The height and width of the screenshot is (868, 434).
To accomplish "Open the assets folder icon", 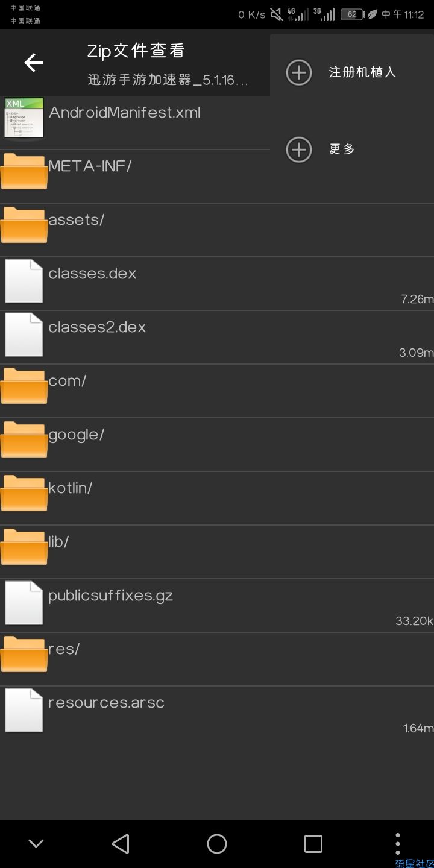I will 24,225.
